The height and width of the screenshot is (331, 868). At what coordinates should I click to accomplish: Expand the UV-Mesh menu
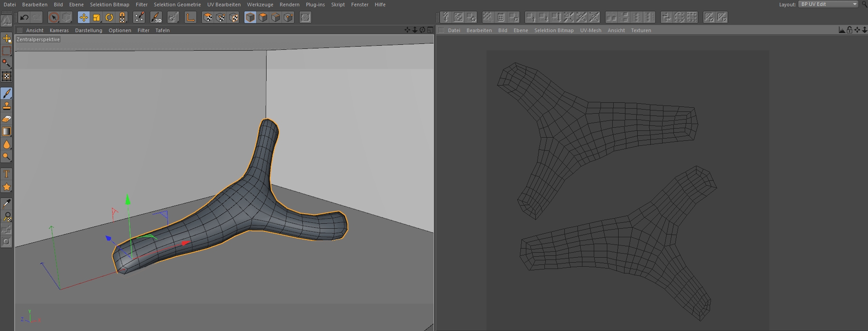point(591,30)
